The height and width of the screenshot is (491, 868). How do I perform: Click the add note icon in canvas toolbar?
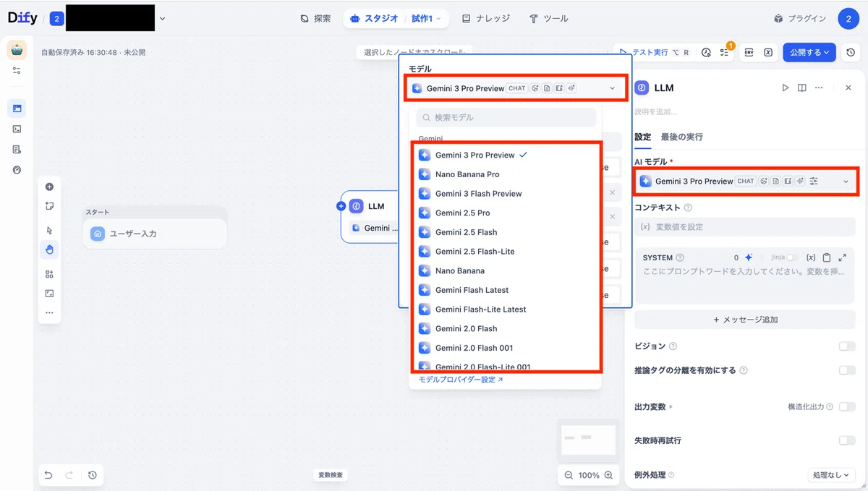click(49, 206)
